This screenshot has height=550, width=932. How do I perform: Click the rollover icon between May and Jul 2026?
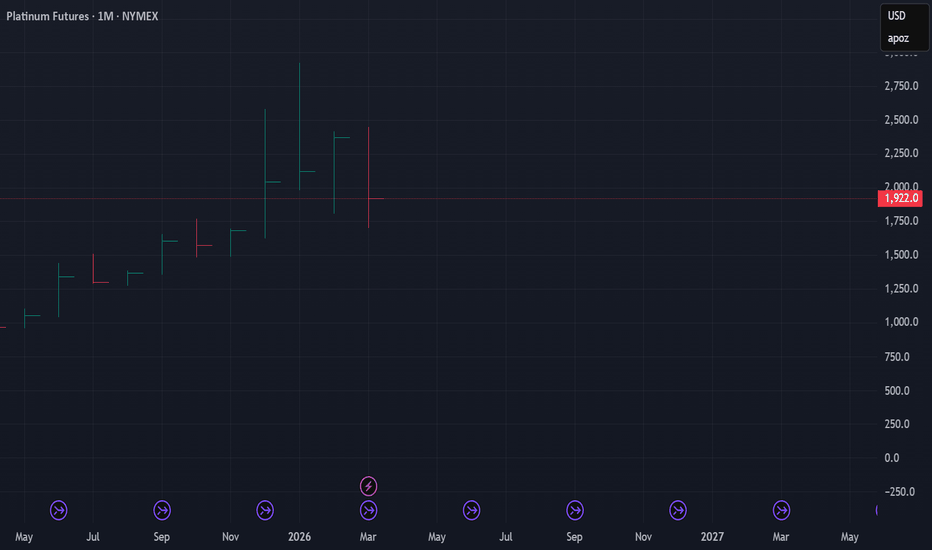[471, 510]
